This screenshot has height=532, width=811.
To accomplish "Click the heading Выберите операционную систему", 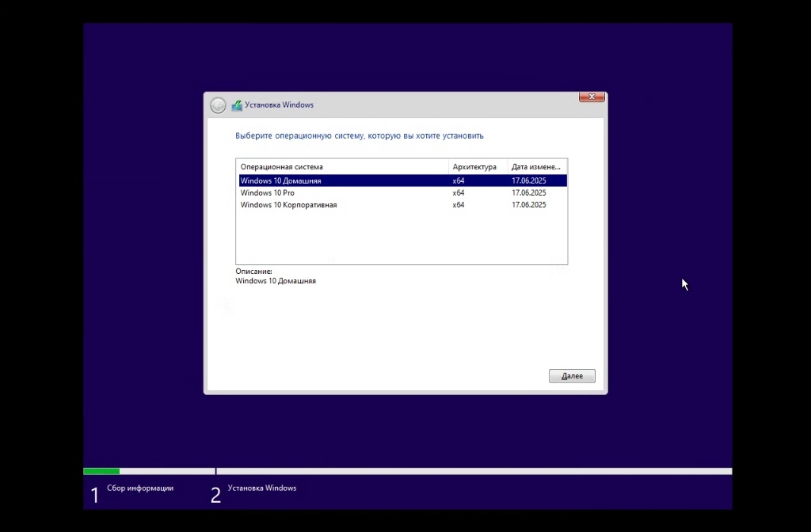I will [x=360, y=135].
